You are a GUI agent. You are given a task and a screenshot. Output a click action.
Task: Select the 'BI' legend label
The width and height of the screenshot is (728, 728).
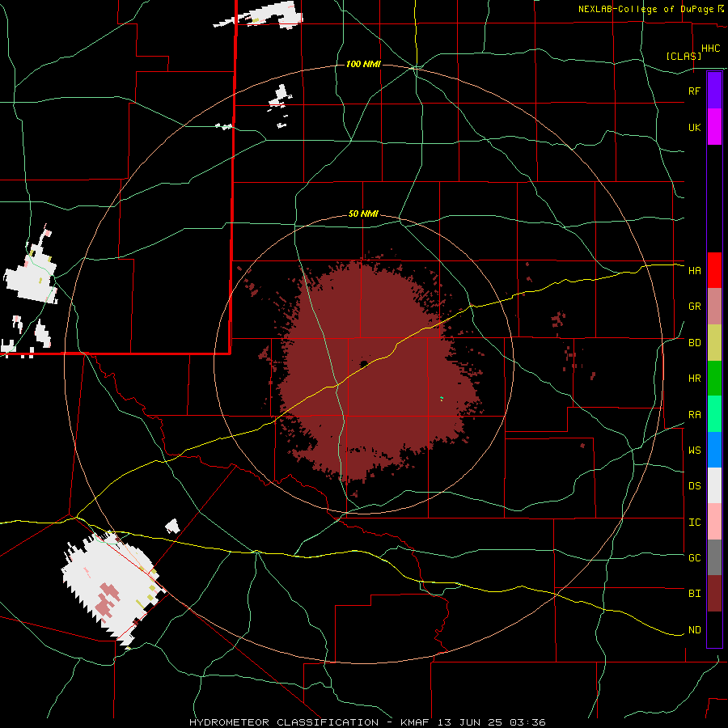pos(694,594)
